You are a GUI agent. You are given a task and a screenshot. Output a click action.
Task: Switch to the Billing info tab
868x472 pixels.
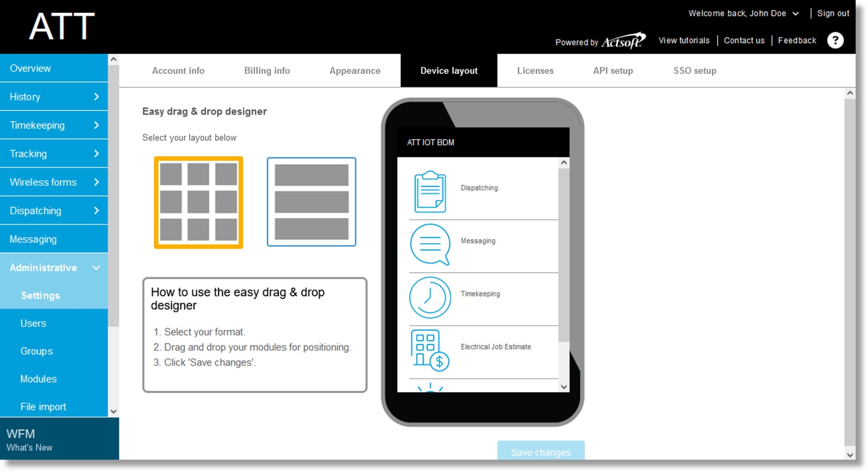coord(267,70)
